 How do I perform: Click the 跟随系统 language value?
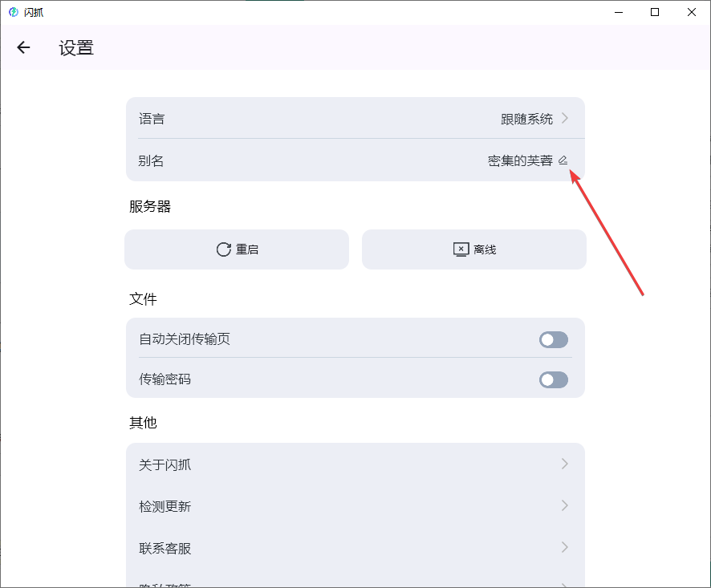(526, 119)
